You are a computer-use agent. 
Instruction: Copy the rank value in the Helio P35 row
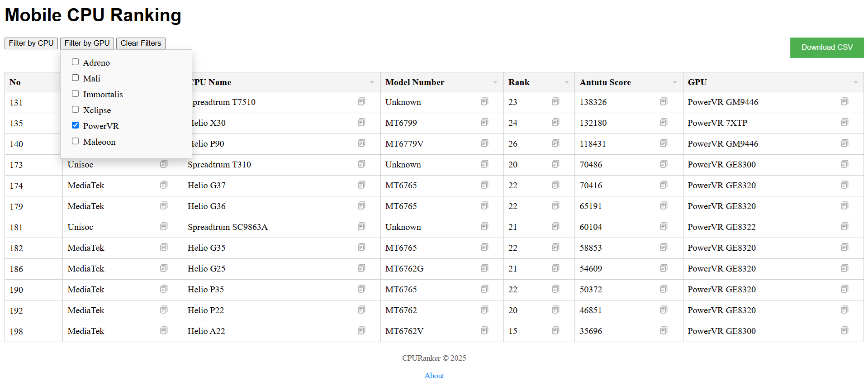pos(555,289)
